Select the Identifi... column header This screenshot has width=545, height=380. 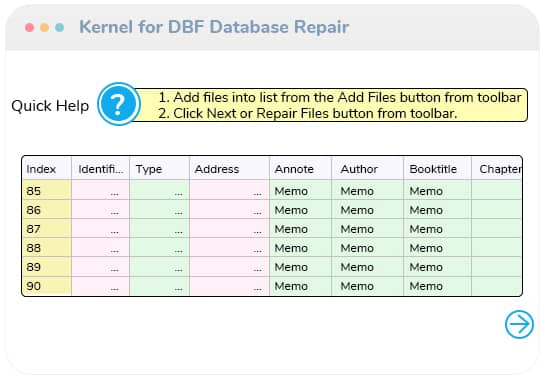point(100,169)
